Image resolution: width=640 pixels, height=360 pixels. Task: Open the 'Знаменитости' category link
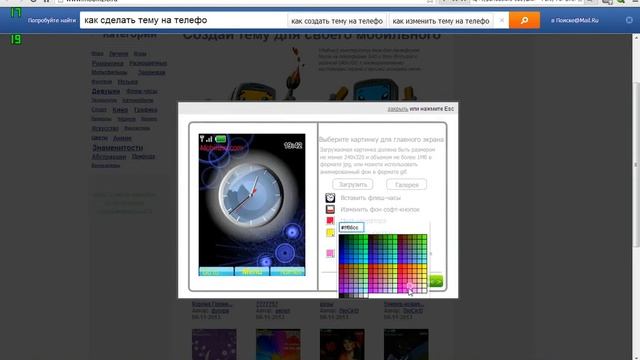tap(117, 147)
